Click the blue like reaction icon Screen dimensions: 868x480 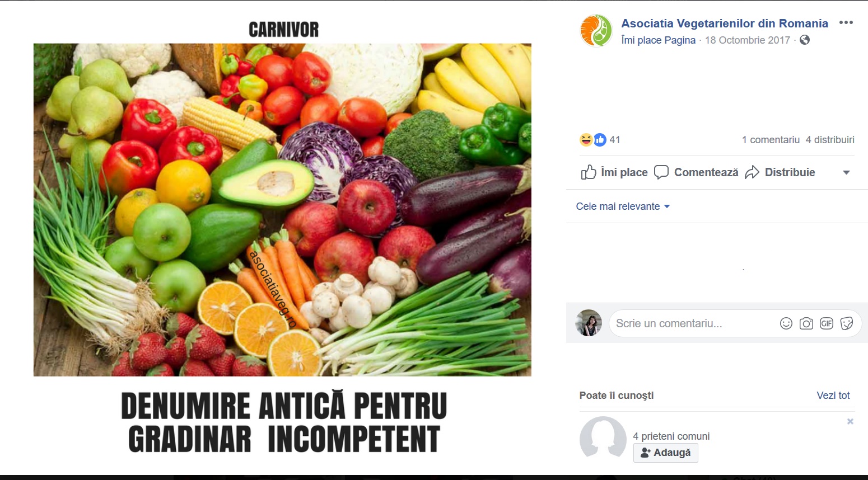[x=600, y=140]
